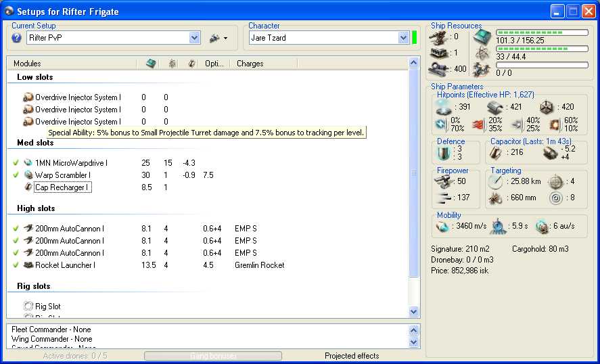This screenshot has width=600, height=364.
Task: Click the first 200mm AutoCannon I turret icon
Action: click(28, 229)
